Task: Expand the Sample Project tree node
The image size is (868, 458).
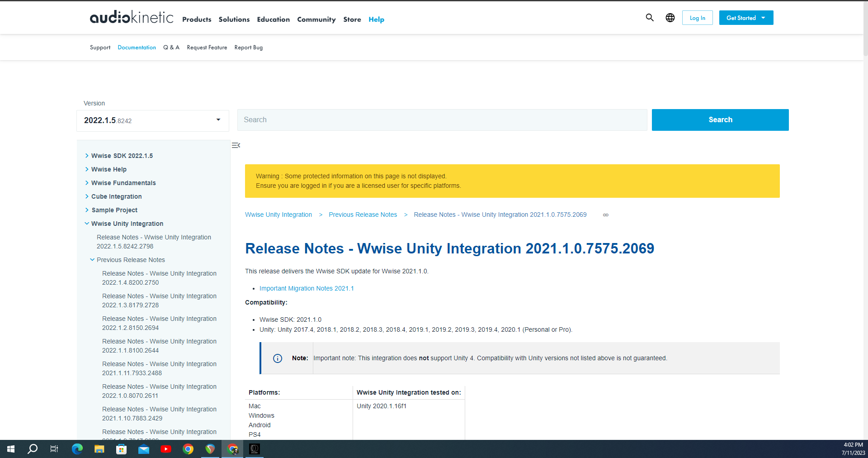Action: [x=87, y=210]
